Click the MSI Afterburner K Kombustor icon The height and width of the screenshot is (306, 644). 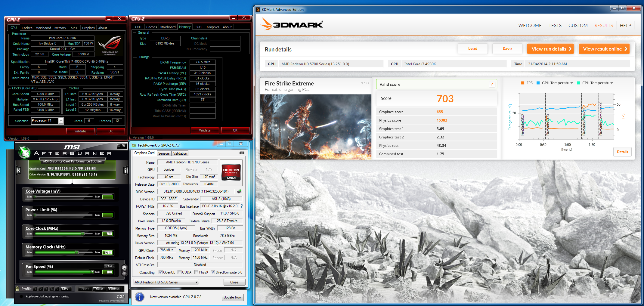[18, 171]
